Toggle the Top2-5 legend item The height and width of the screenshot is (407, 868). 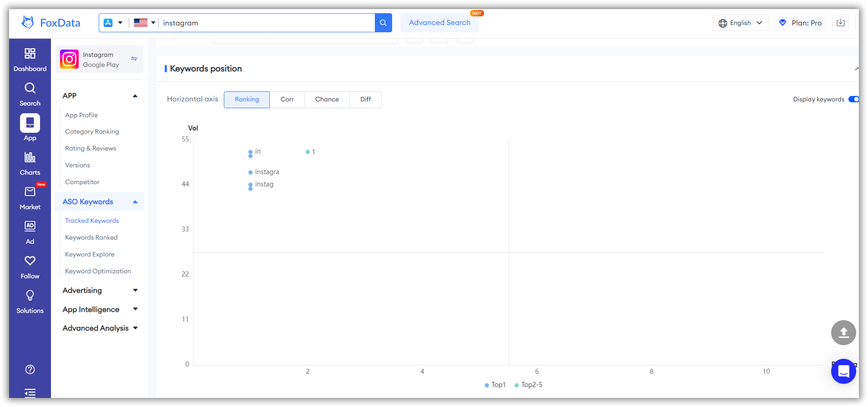[x=528, y=385]
